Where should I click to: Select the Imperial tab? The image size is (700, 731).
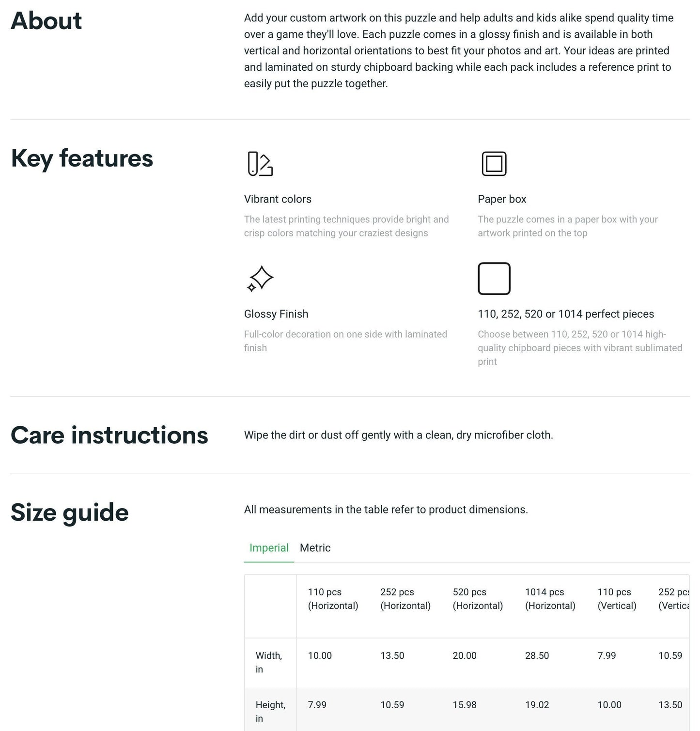coord(269,548)
